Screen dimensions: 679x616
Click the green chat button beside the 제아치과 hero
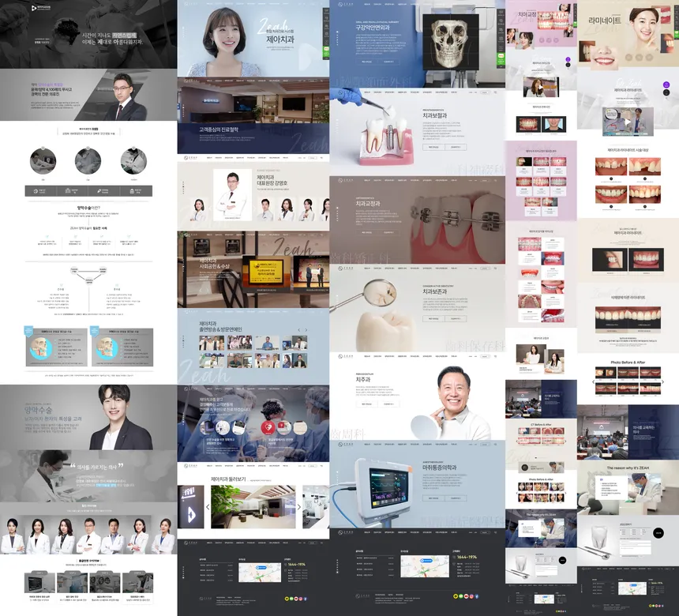click(326, 51)
